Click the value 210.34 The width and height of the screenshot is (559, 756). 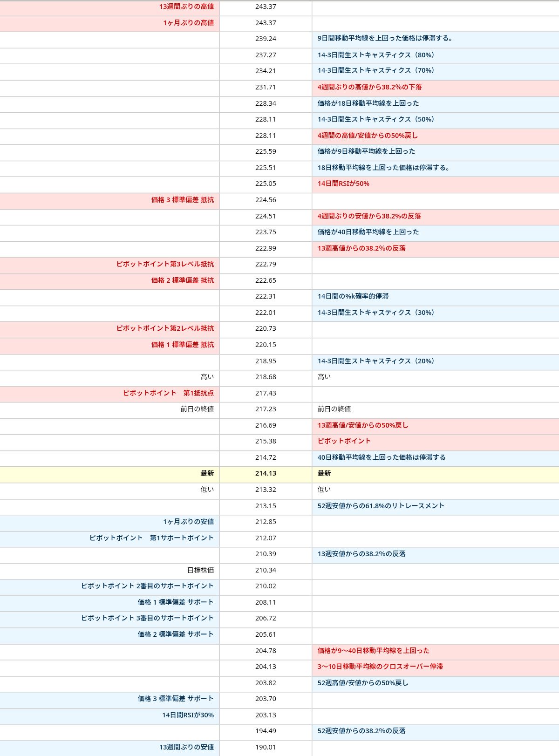[266, 570]
